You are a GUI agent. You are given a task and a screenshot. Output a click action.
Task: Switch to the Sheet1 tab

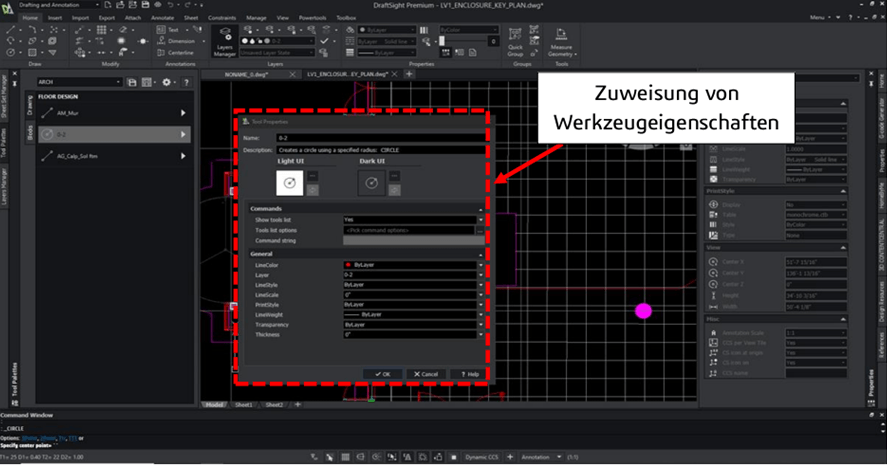pyautogui.click(x=243, y=405)
